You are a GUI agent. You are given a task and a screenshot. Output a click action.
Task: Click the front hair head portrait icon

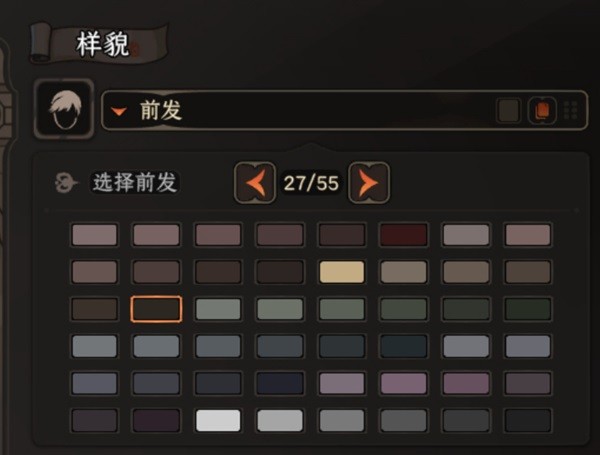[x=64, y=109]
